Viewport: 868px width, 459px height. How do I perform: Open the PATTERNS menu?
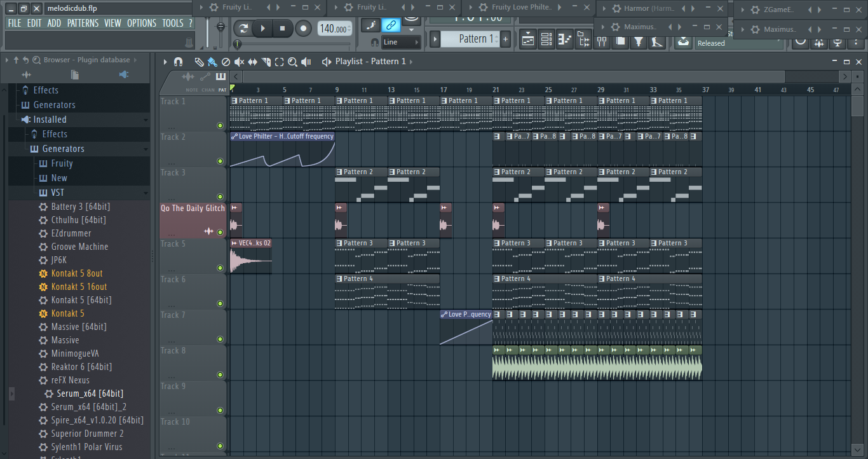point(83,23)
